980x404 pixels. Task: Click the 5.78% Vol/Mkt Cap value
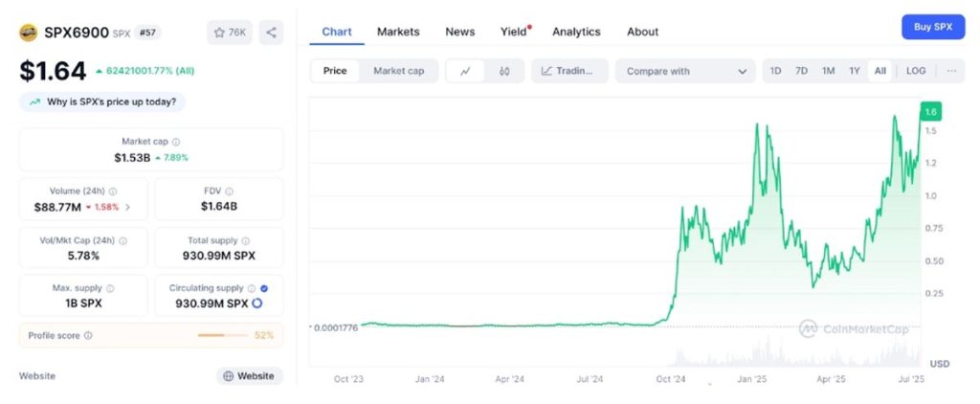(x=83, y=256)
